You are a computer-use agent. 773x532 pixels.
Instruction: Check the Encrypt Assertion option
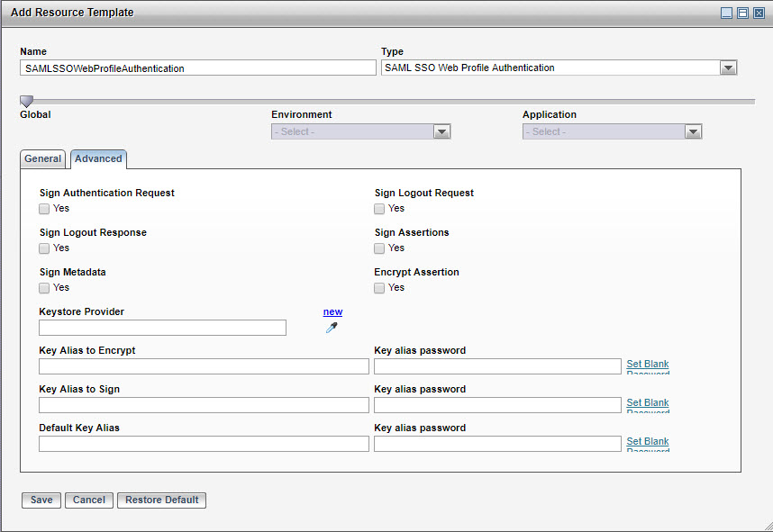click(379, 288)
